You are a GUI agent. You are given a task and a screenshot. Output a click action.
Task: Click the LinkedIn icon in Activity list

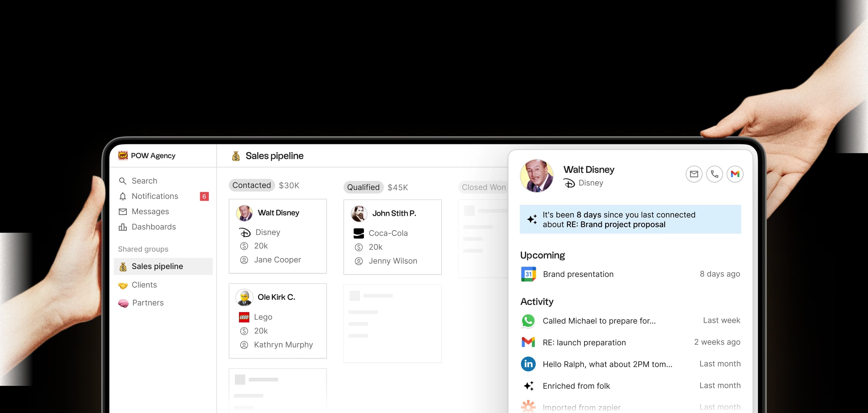coord(528,364)
